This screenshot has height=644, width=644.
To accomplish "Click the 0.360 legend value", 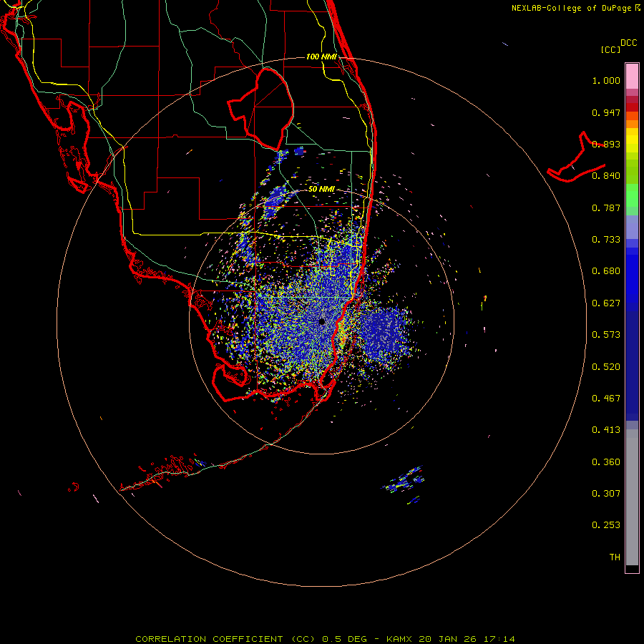I will pyautogui.click(x=606, y=462).
